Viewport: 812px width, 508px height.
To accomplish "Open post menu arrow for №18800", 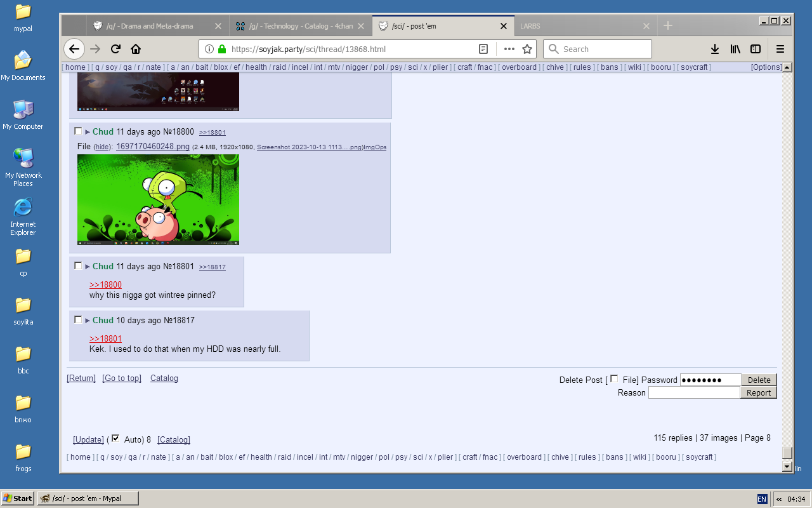I will [88, 132].
